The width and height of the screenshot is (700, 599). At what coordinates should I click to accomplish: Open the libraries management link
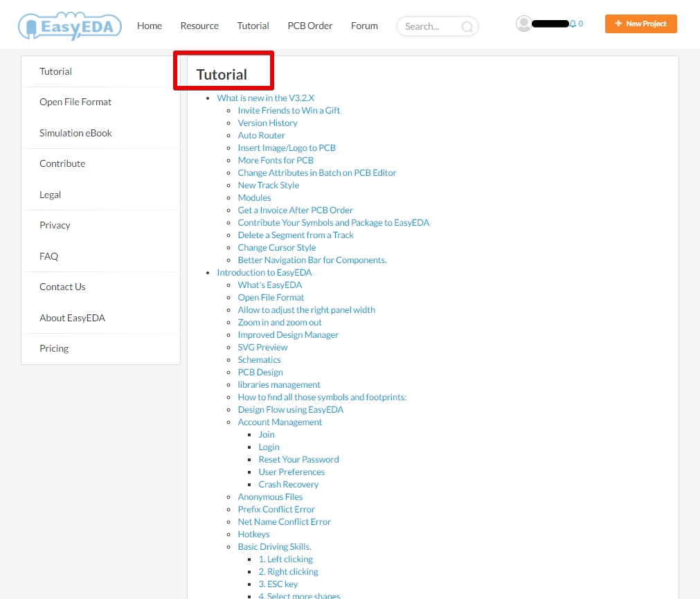click(279, 385)
